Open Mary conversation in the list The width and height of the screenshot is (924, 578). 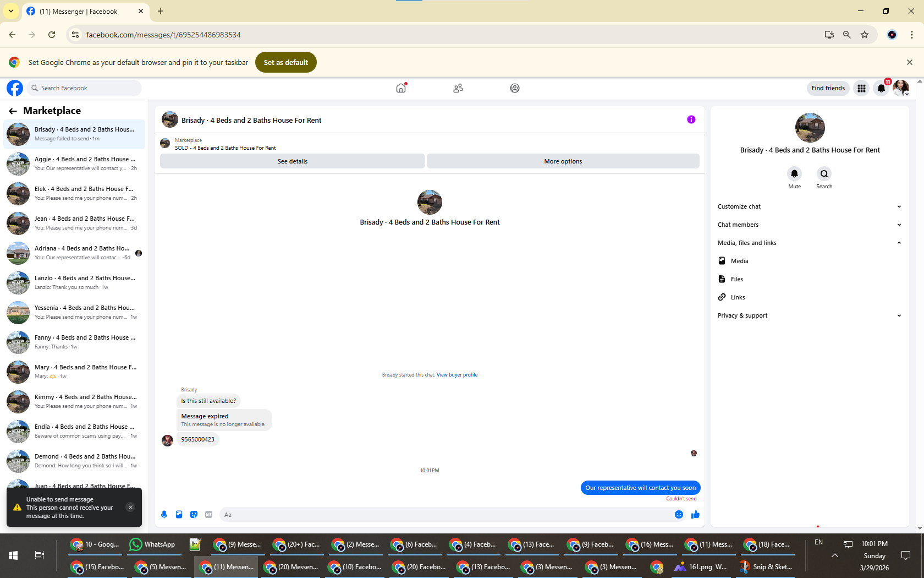click(74, 372)
